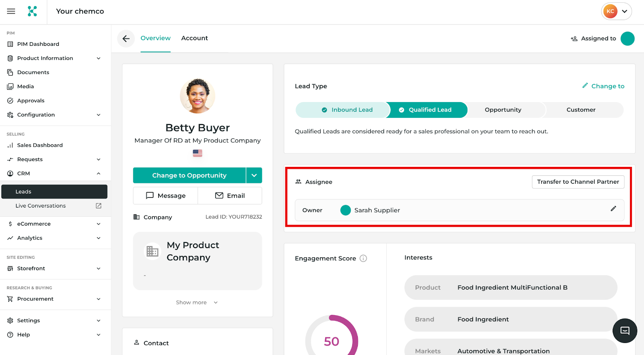The height and width of the screenshot is (355, 644).
Task: Click the chemco logo icon
Action: 32,11
